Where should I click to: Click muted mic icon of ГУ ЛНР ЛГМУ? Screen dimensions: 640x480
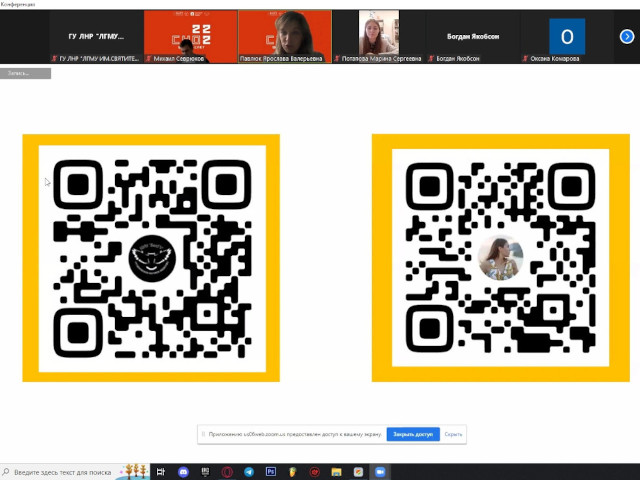(54, 59)
